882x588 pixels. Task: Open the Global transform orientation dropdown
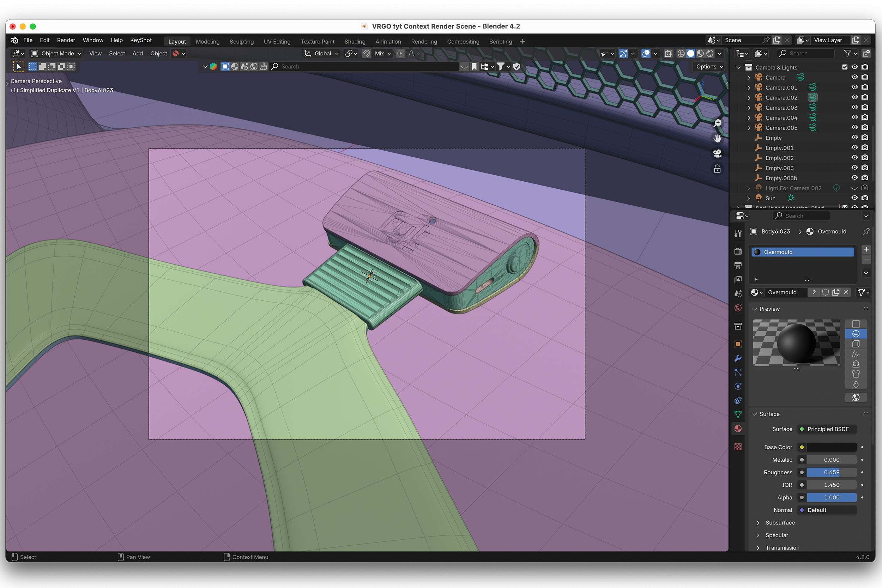coord(321,54)
